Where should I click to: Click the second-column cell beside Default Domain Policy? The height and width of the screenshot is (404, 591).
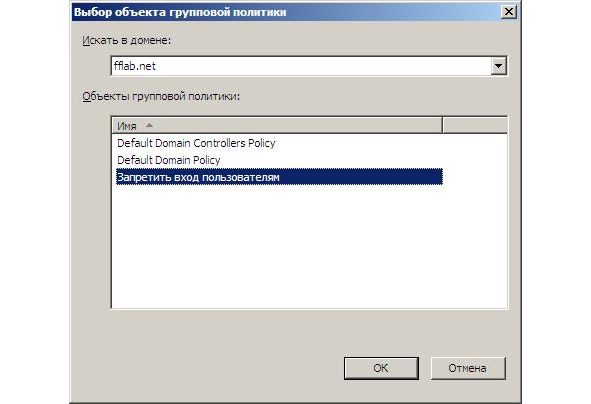pyautogui.click(x=475, y=160)
